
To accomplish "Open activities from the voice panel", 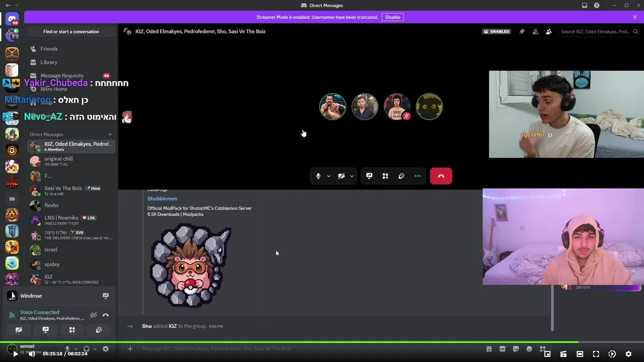I will [x=72, y=330].
